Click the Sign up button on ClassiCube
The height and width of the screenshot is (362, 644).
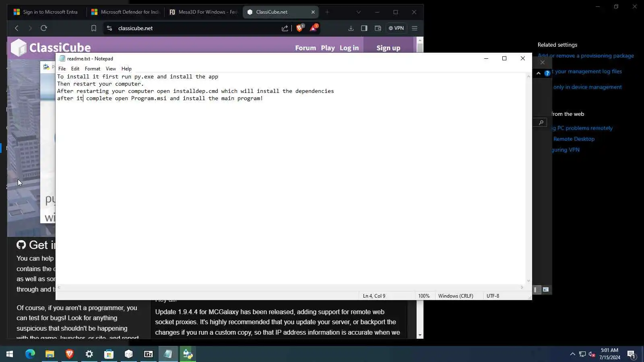pyautogui.click(x=388, y=47)
